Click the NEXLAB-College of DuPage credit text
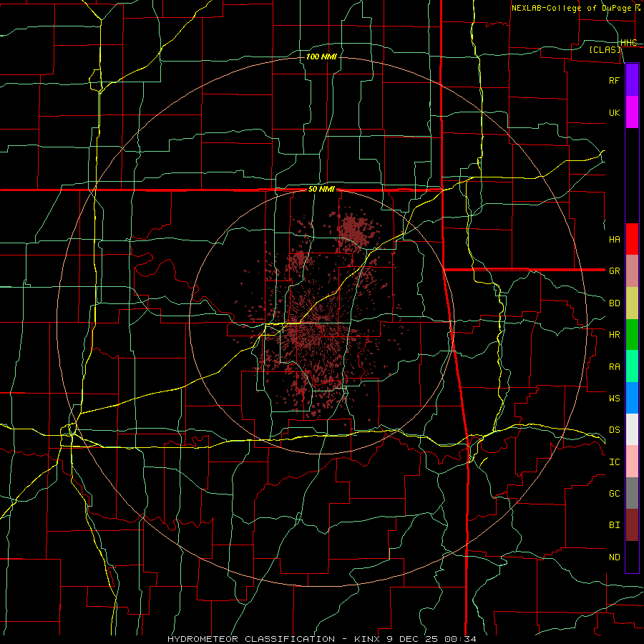This screenshot has width=644, height=644. (571, 8)
